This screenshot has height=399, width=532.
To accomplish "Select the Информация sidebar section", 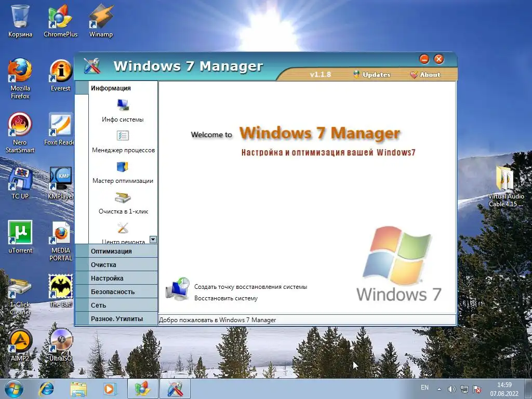I will pos(116,88).
